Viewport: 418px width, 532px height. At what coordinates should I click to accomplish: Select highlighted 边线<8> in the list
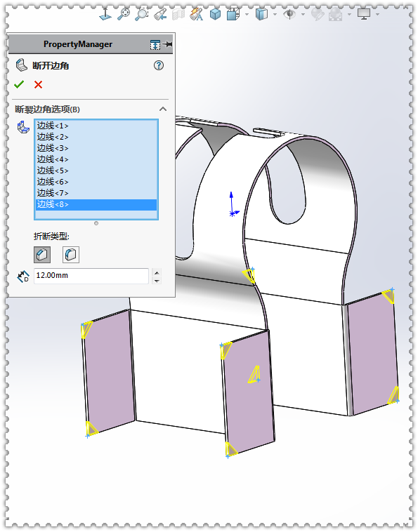click(96, 204)
